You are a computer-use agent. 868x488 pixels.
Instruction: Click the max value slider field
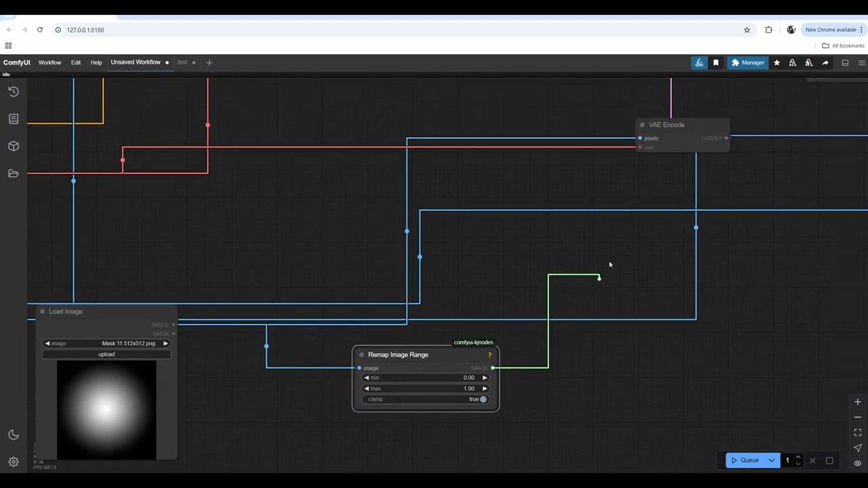[x=425, y=388]
